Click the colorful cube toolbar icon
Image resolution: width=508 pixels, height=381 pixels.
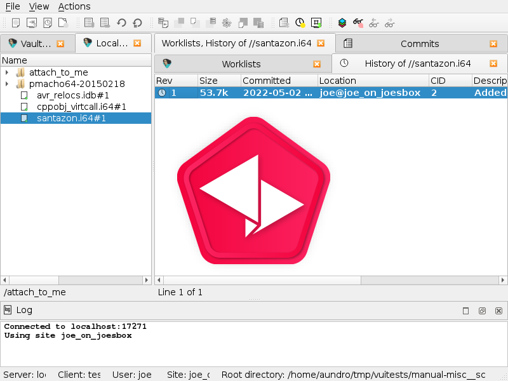click(342, 23)
